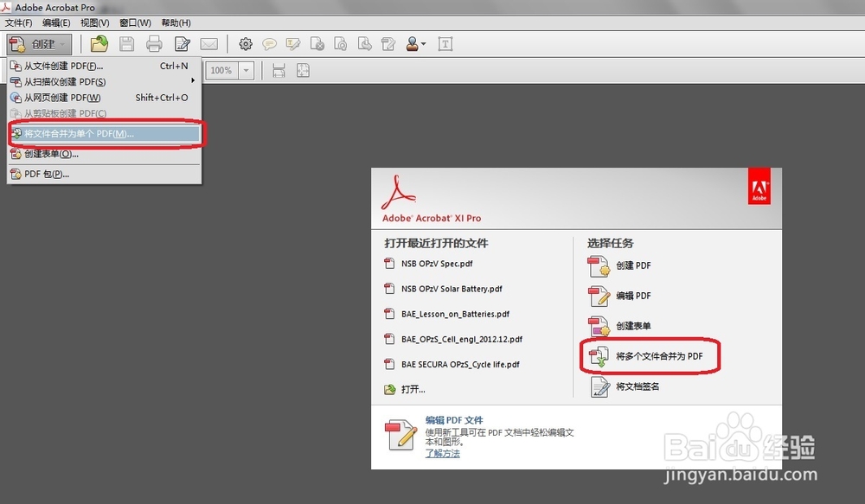
Task: Select 从网页创建 PDF(W) menu entry
Action: (x=105, y=98)
